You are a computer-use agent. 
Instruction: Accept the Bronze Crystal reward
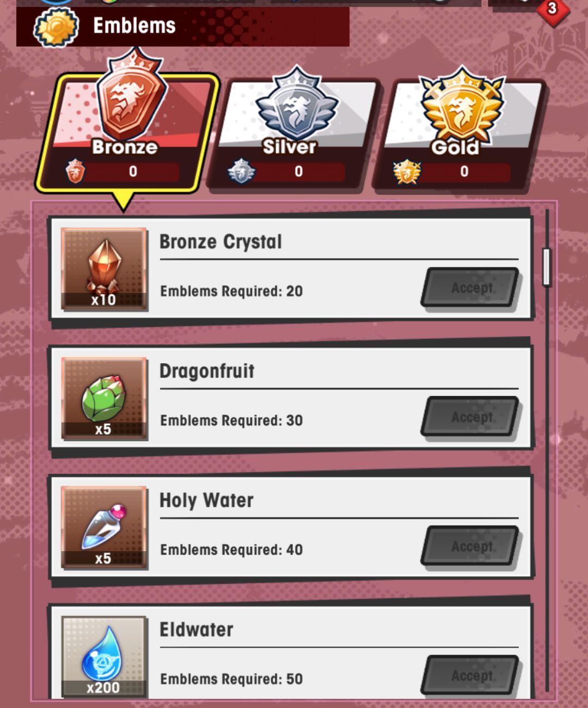pos(471,288)
